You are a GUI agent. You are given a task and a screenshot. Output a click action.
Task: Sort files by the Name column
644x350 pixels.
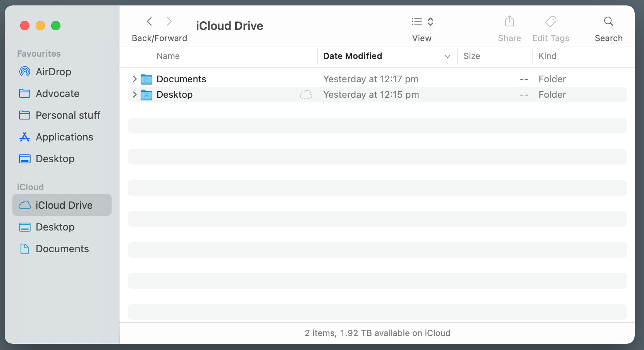[x=168, y=56]
